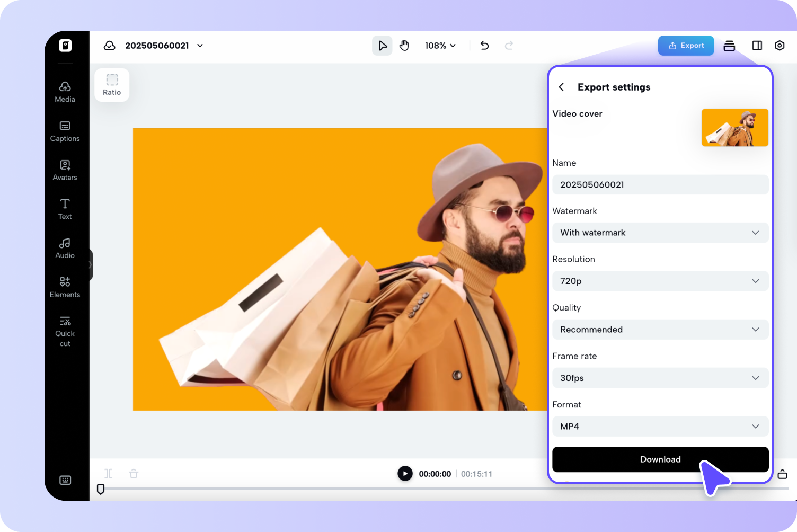Click the Ratio button on canvas

112,85
